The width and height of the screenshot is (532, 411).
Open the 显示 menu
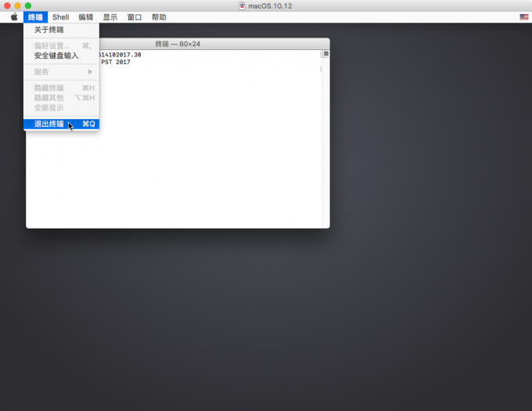coord(110,17)
